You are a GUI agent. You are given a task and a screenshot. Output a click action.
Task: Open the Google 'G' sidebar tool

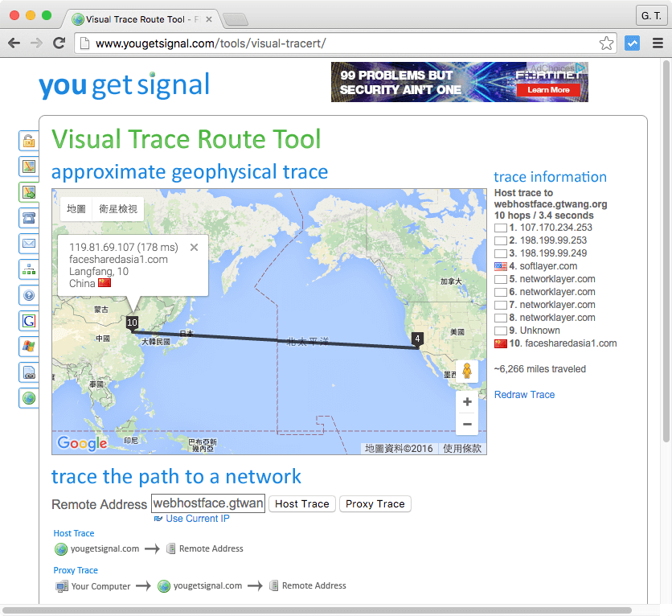[x=29, y=321]
